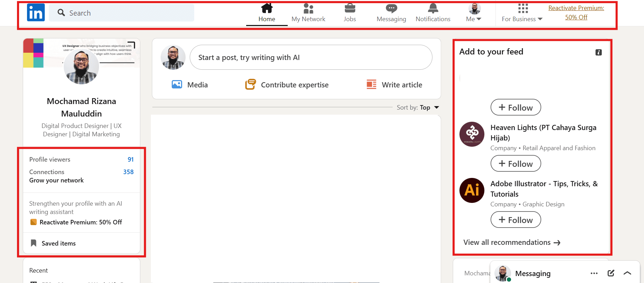Expand the Messaging overlay chevron
Screen dimensions: 644x283
click(627, 273)
